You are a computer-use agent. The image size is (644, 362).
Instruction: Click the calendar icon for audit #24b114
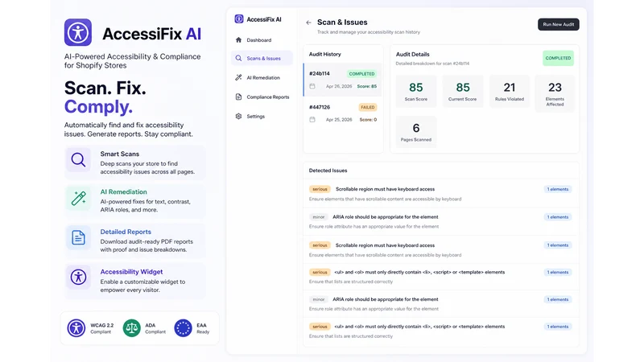point(312,86)
